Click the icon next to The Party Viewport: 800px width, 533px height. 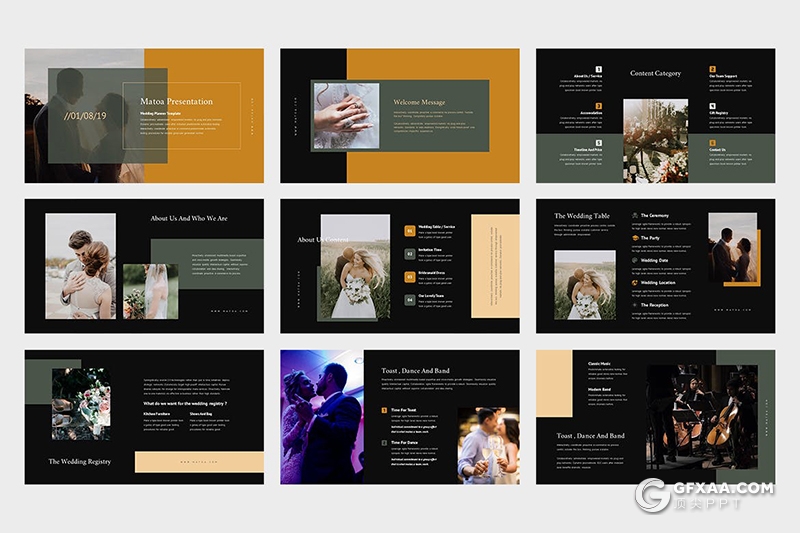click(x=634, y=238)
